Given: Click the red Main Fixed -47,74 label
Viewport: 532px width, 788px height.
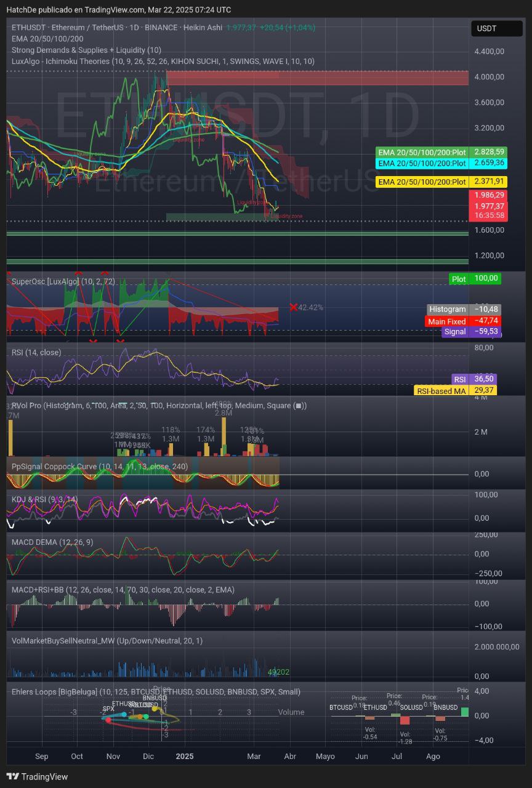Looking at the screenshot, I should (x=462, y=321).
